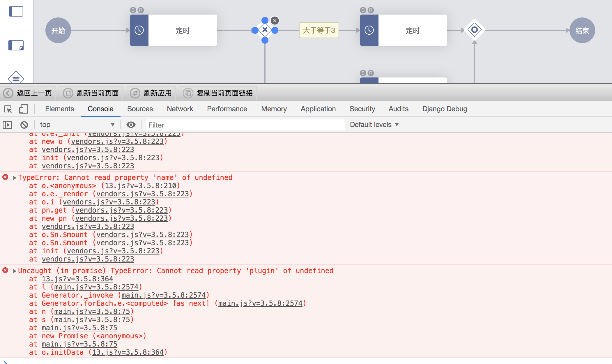Viewport: 612px width, 364px height.
Task: Open the Django Debug tab
Action: tap(445, 109)
